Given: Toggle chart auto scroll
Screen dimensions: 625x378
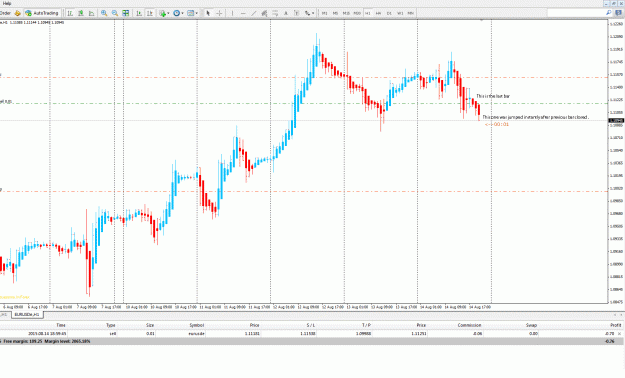Looking at the screenshot, I should (139, 13).
